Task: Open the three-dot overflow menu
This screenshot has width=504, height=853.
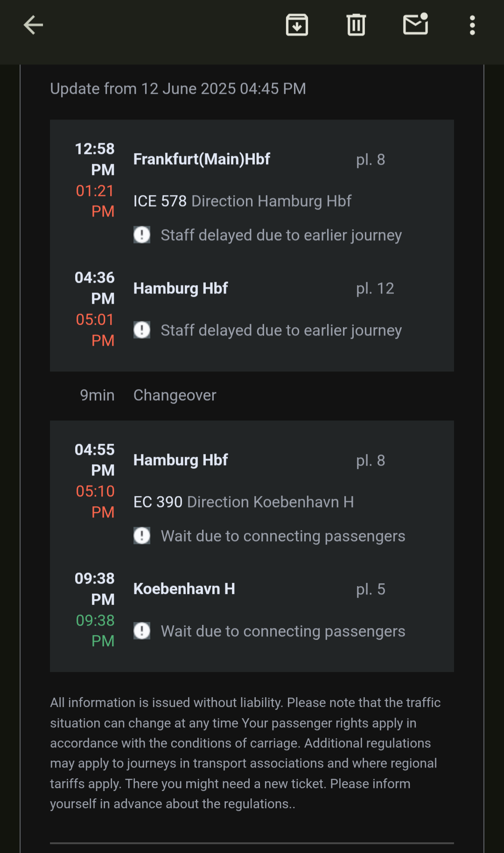Action: 472,25
